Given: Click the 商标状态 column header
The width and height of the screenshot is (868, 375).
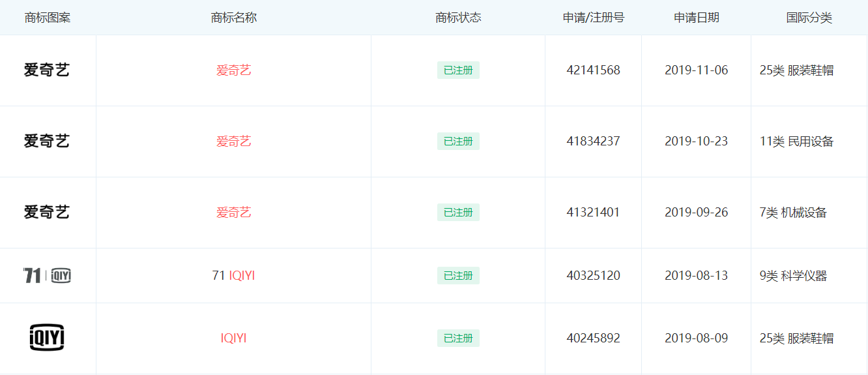Looking at the screenshot, I should [458, 18].
